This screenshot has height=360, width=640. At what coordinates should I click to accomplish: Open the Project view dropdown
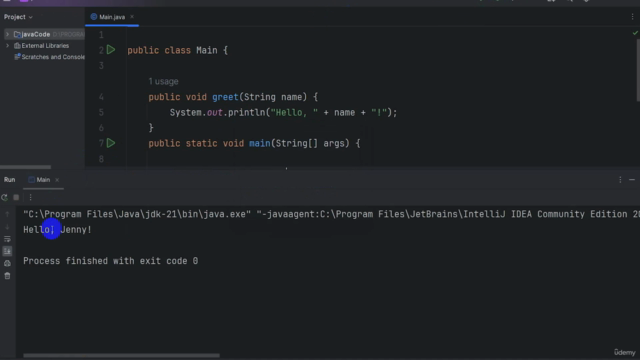coord(18,17)
